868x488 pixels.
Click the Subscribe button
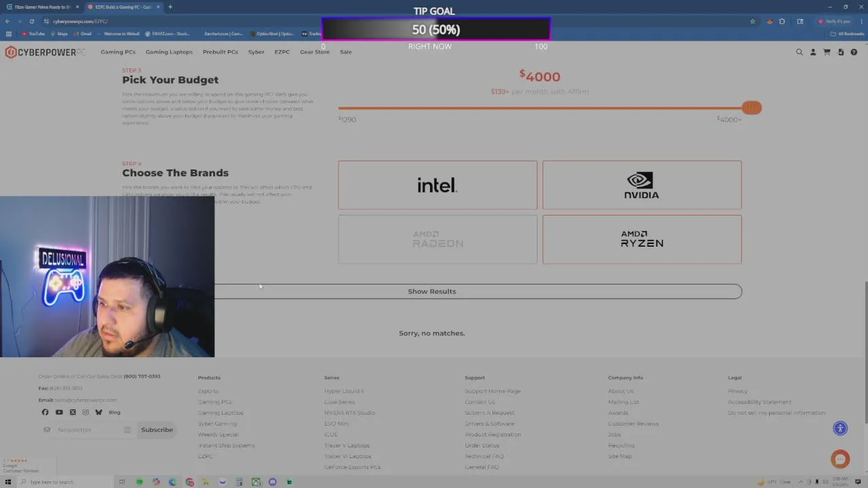pyautogui.click(x=157, y=430)
